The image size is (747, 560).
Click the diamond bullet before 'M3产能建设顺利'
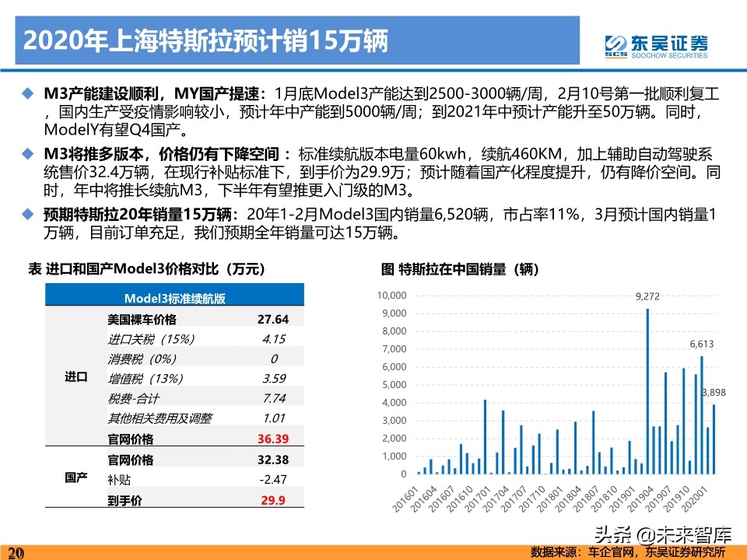coord(28,93)
